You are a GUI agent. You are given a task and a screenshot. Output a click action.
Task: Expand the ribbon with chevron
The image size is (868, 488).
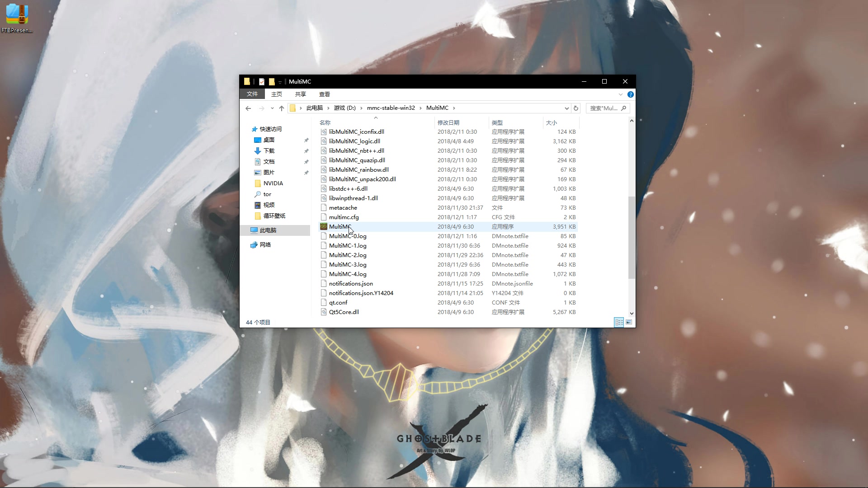click(x=620, y=94)
